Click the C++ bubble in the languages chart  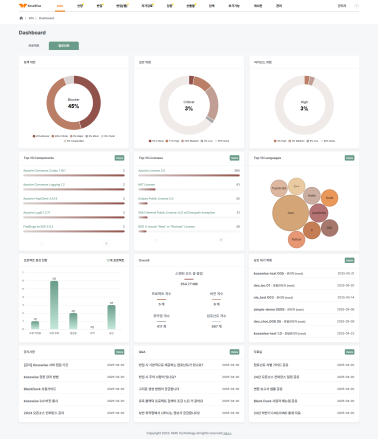pos(296,186)
